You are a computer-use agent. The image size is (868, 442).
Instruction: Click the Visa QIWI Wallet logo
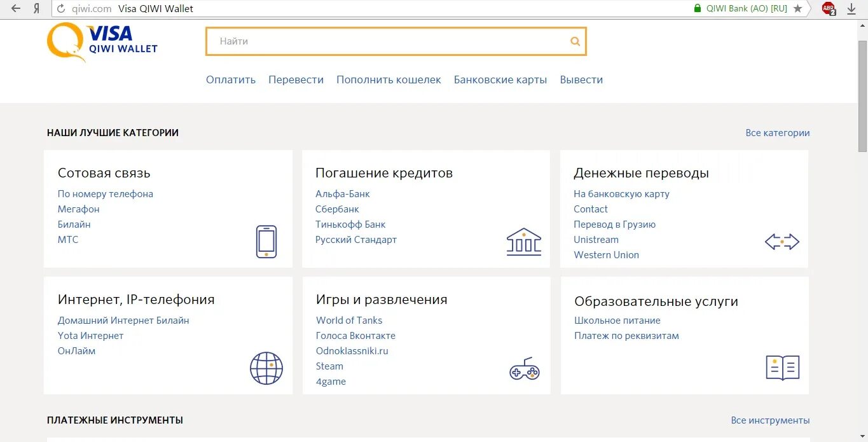(x=102, y=42)
